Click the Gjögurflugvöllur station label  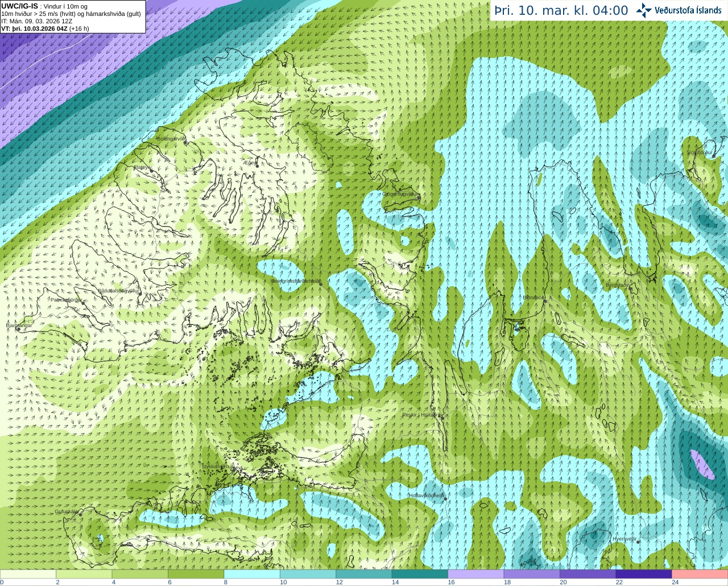click(400, 194)
